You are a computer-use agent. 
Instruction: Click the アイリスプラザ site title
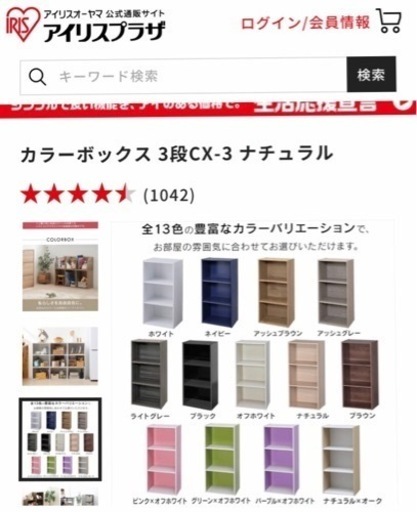pyautogui.click(x=104, y=31)
